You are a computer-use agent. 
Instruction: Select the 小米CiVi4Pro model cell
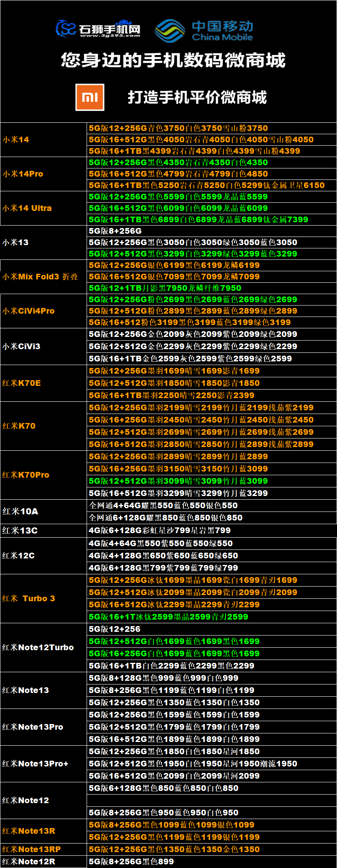[29, 311]
